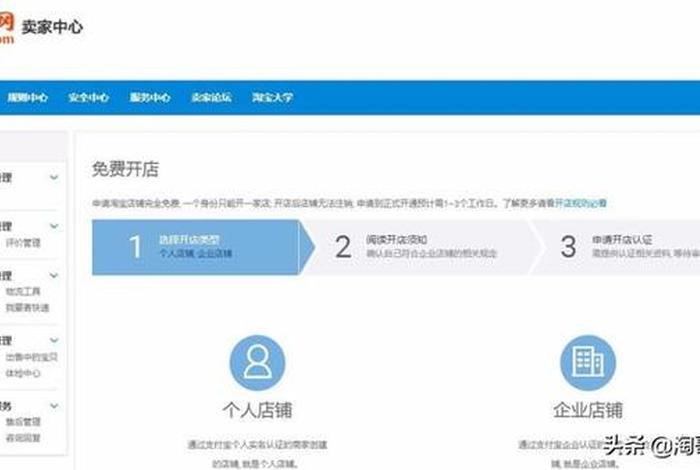
Task: Select the 企业店铺 building icon
Action: (x=588, y=363)
